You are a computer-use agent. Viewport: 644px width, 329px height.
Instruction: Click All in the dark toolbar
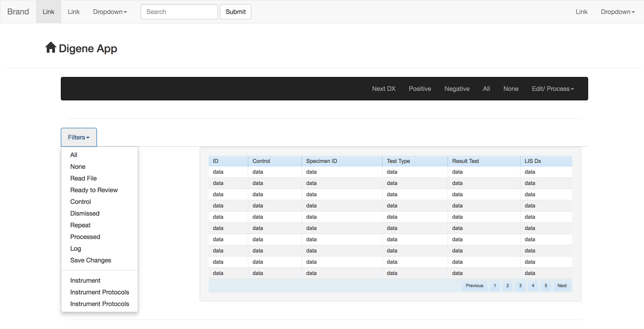point(486,89)
